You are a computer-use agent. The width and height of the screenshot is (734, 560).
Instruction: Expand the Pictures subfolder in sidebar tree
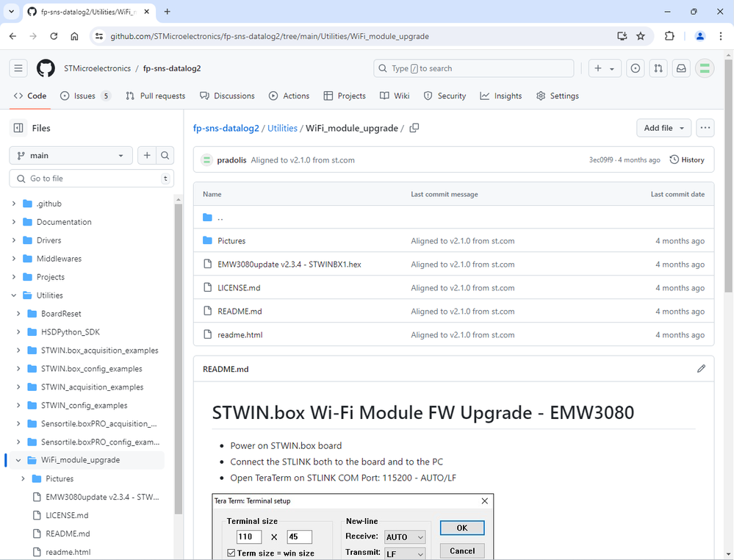23,478
